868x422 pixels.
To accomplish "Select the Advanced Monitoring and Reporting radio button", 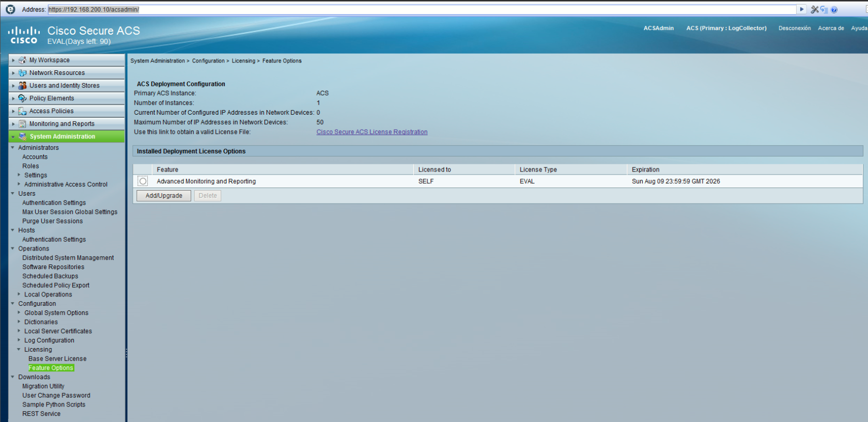I will 143,181.
